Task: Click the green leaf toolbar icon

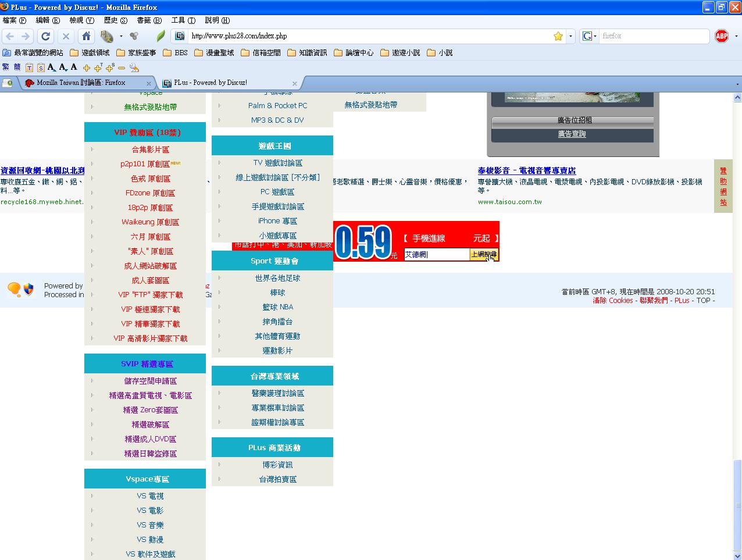Action: pos(160,36)
